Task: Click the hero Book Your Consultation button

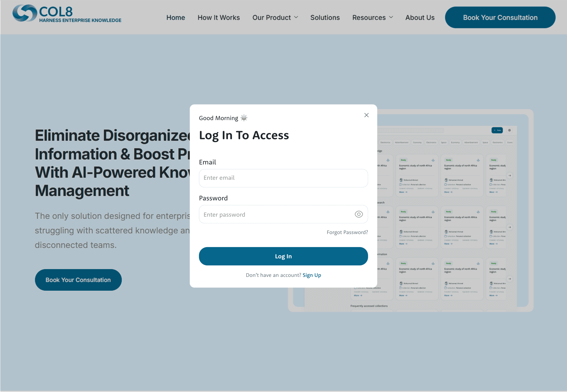Action: coord(78,280)
